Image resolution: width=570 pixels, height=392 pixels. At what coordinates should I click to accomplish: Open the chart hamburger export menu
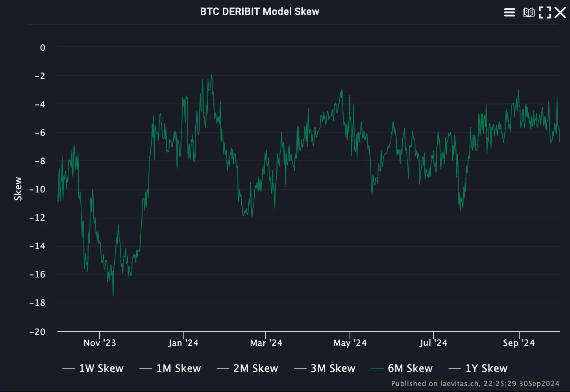point(509,13)
